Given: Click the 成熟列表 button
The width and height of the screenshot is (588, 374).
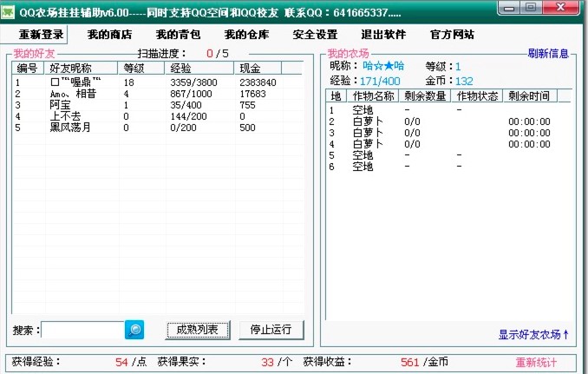Looking at the screenshot, I should [x=198, y=330].
